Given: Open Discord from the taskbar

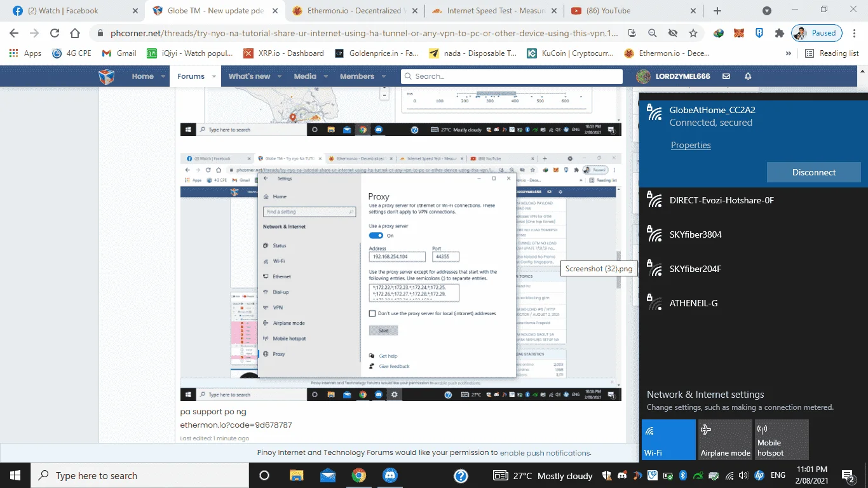Looking at the screenshot, I should (x=390, y=475).
